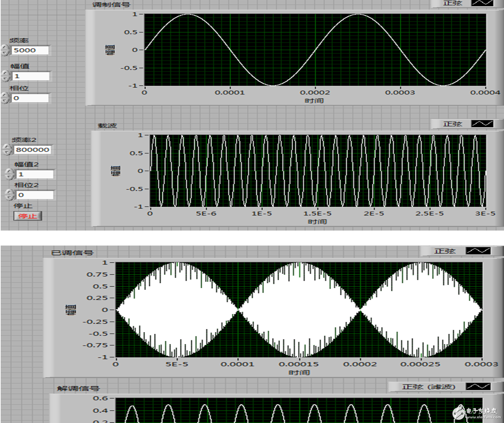Click the 相位2 input field
The image size is (504, 423).
click(35, 195)
